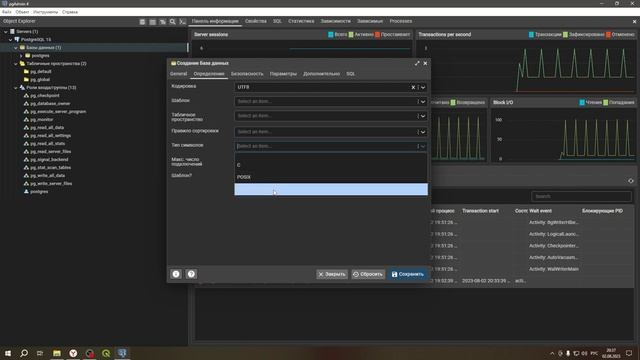Switch to Parameters tab in dialog

(x=283, y=74)
